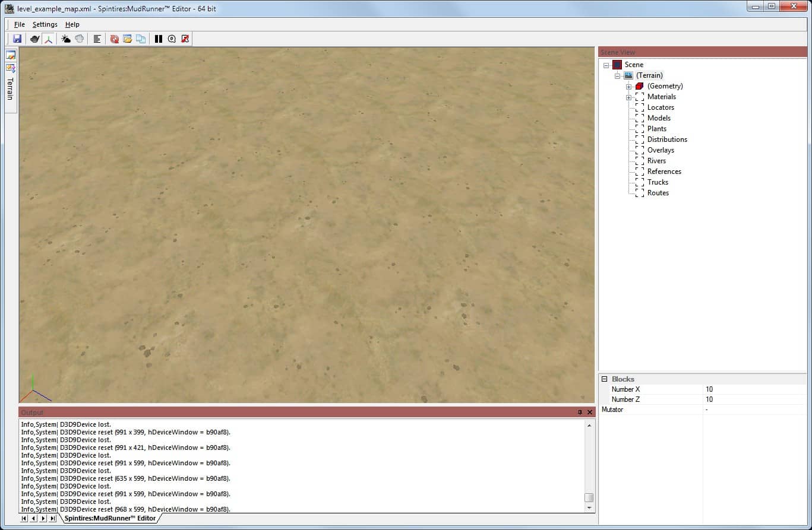Toggle the 3D axis gizmo button
The height and width of the screenshot is (530, 812).
pyautogui.click(x=48, y=39)
